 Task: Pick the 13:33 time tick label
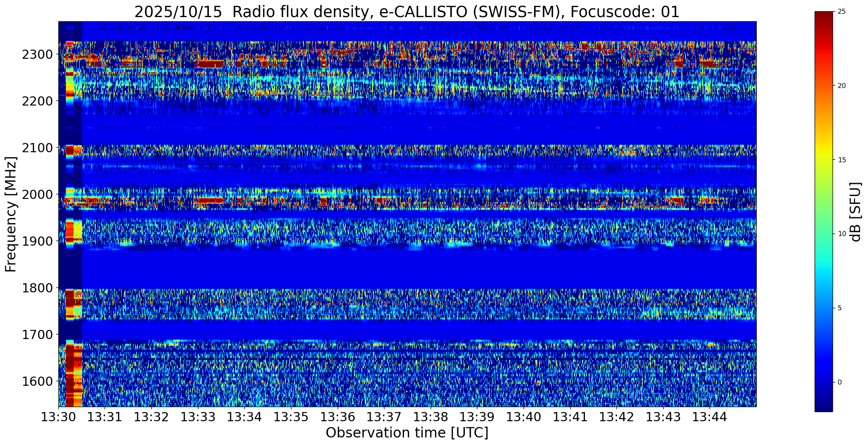click(198, 417)
